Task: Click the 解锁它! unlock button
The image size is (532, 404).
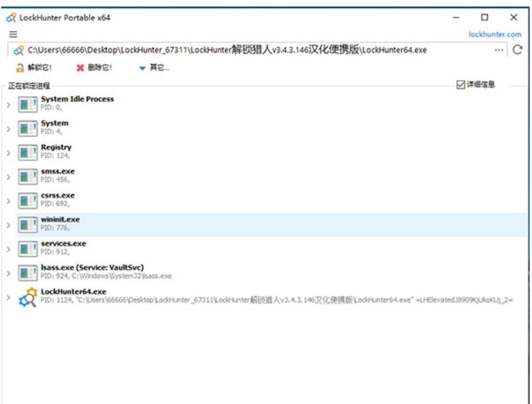Action: [33, 68]
